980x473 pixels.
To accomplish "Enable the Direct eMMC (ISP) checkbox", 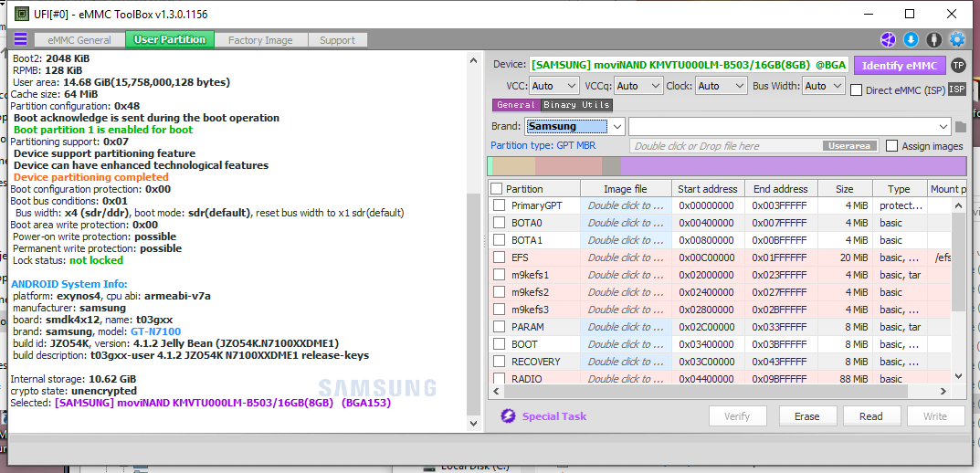I will (857, 90).
